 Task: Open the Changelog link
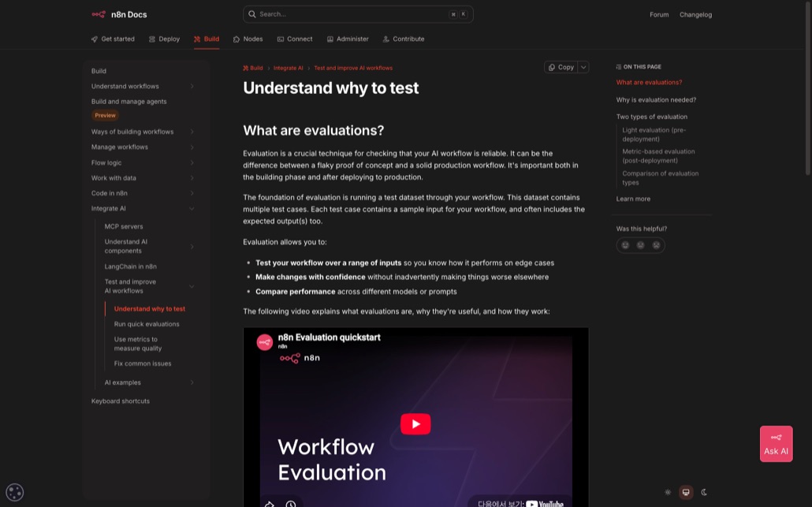pyautogui.click(x=695, y=14)
